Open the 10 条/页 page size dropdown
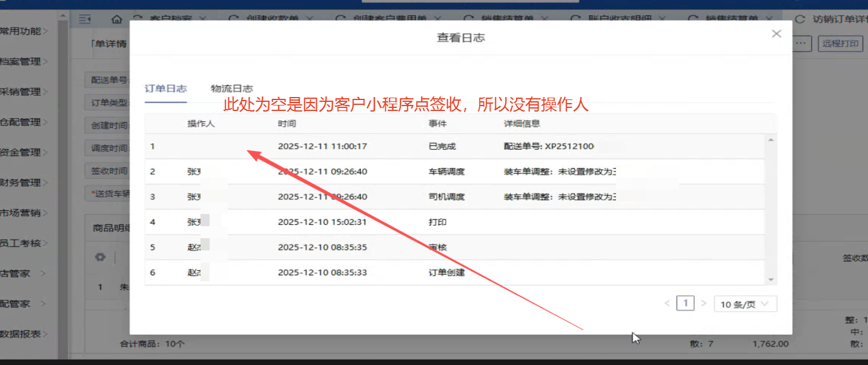Screen dimensions: 868x365 pyautogui.click(x=744, y=304)
